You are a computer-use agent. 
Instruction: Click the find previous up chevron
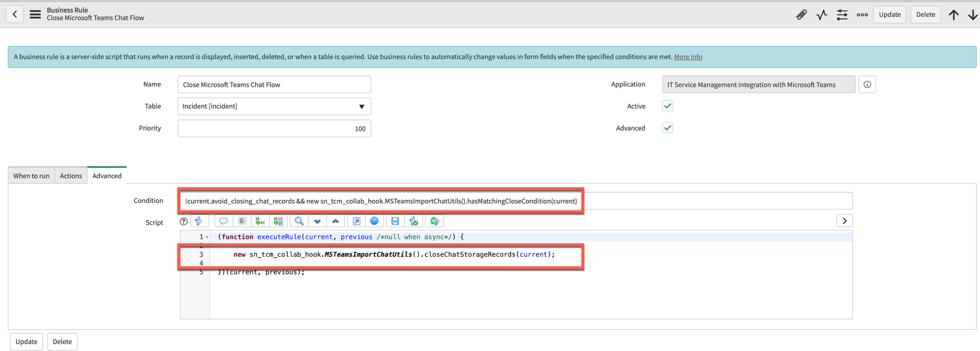[x=336, y=221]
